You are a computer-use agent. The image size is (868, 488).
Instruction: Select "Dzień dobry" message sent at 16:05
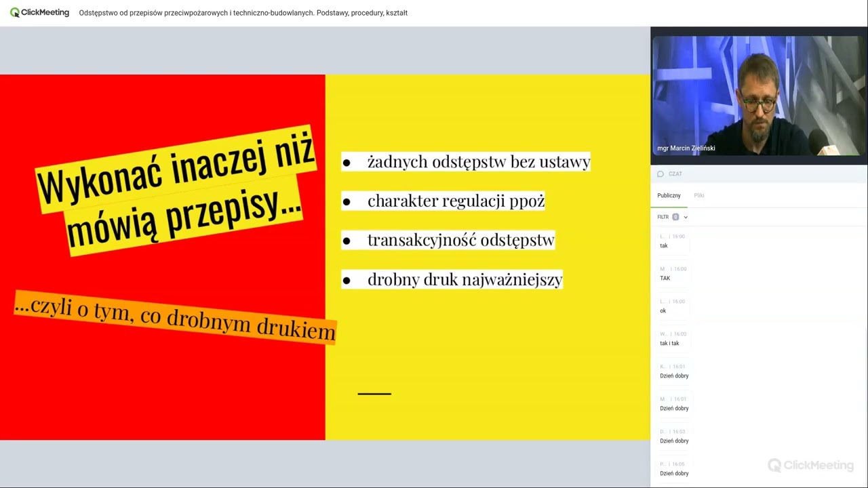(674, 474)
